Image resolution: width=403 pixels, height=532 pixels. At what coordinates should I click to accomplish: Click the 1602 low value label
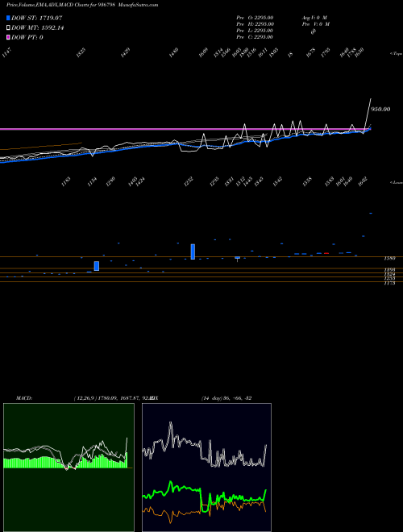[364, 182]
